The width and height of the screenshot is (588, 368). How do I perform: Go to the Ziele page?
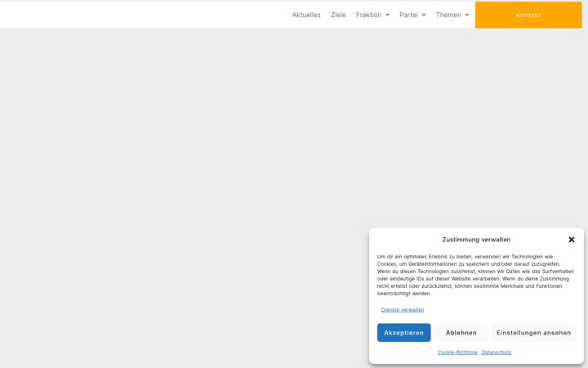coord(338,15)
